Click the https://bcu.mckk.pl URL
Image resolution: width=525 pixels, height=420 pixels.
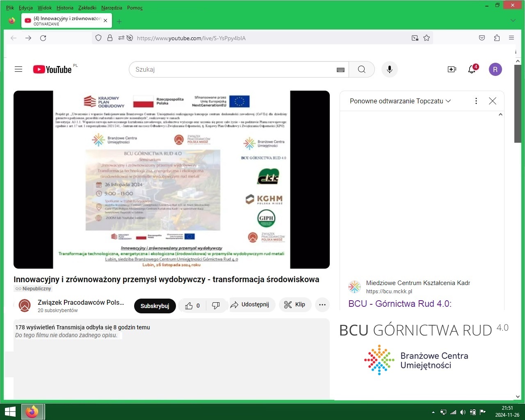389,291
